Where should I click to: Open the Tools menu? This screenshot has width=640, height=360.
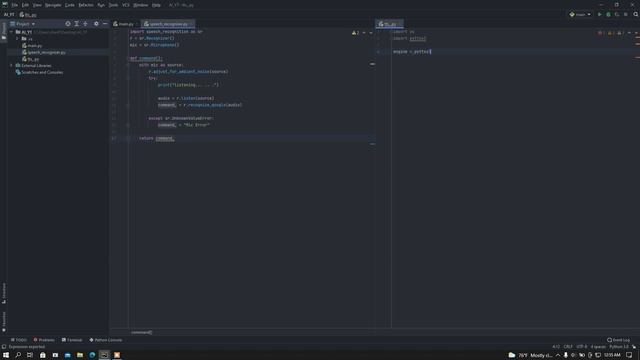113,5
